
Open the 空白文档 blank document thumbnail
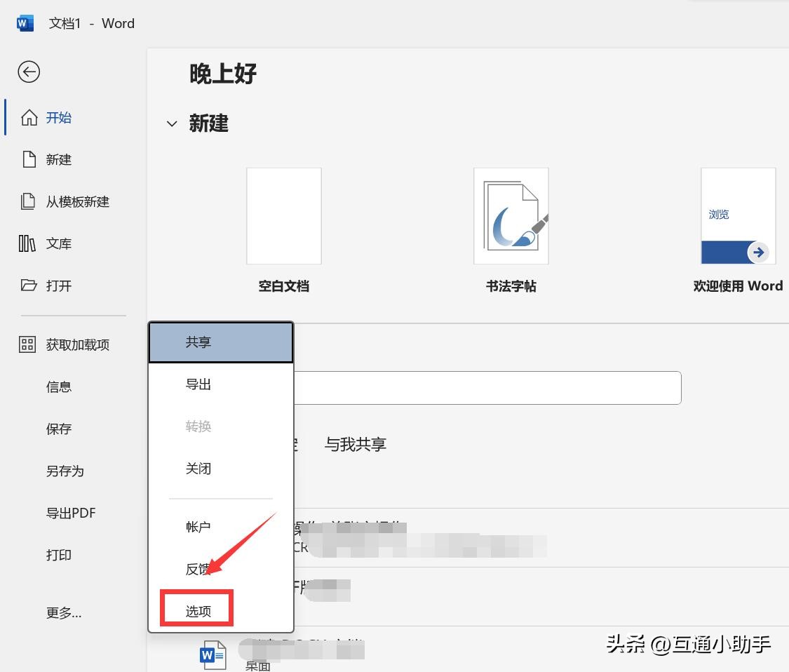(x=284, y=216)
